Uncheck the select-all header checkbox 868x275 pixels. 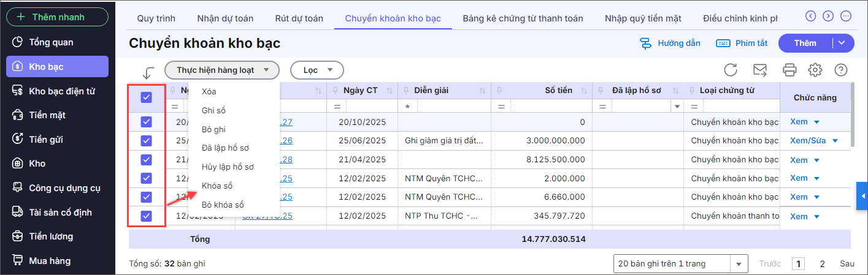[147, 97]
